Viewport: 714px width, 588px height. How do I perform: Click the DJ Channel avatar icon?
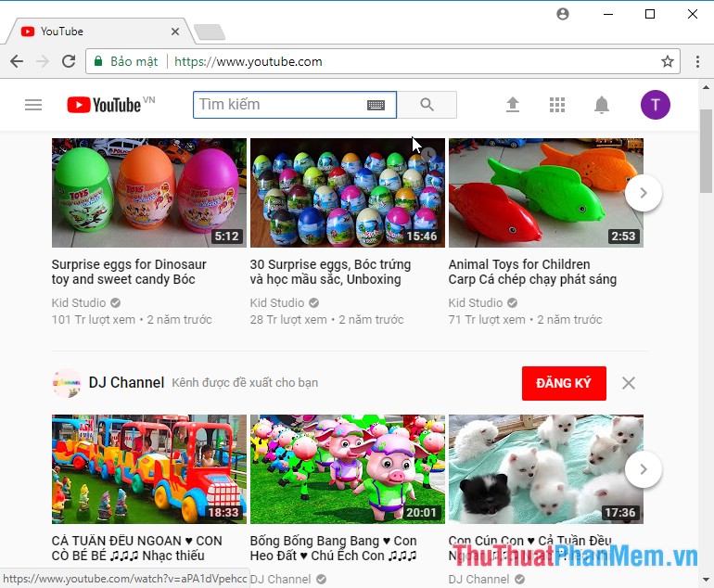pyautogui.click(x=67, y=383)
